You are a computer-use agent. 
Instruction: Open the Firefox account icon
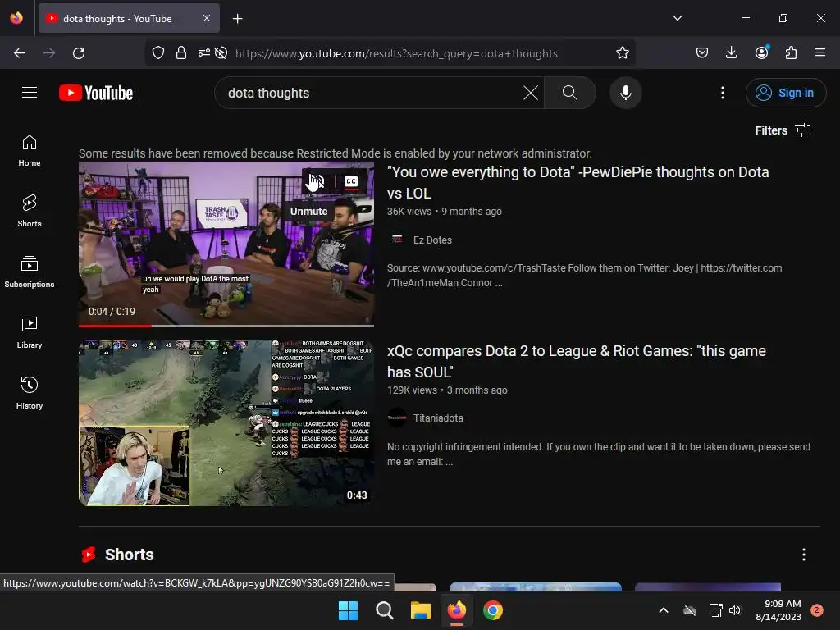[x=761, y=53]
